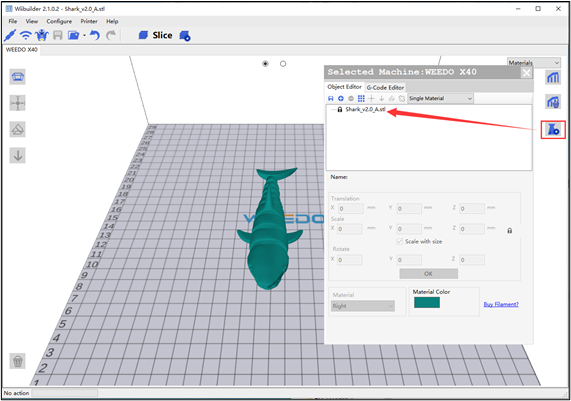Click the center object cross icon in editor

[371, 98]
